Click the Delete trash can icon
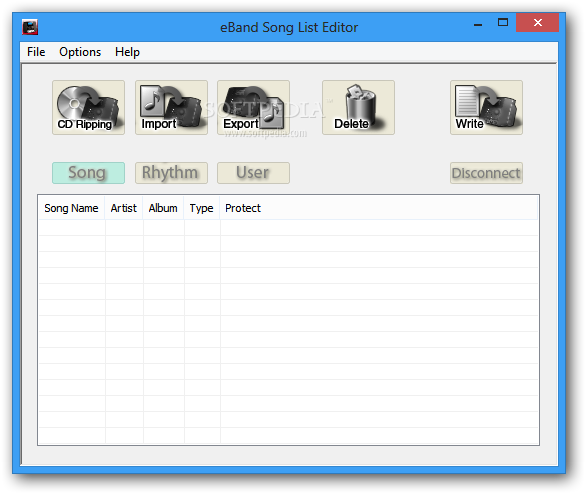This screenshot has width=586, height=494. coord(358,107)
